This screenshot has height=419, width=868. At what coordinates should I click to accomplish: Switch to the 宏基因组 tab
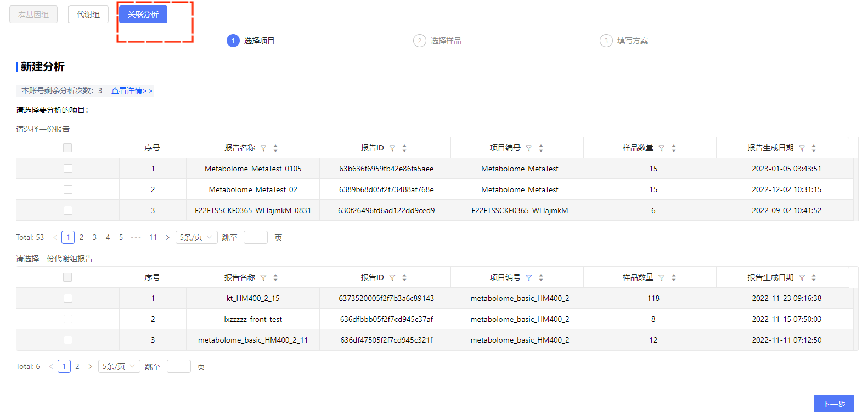click(33, 14)
